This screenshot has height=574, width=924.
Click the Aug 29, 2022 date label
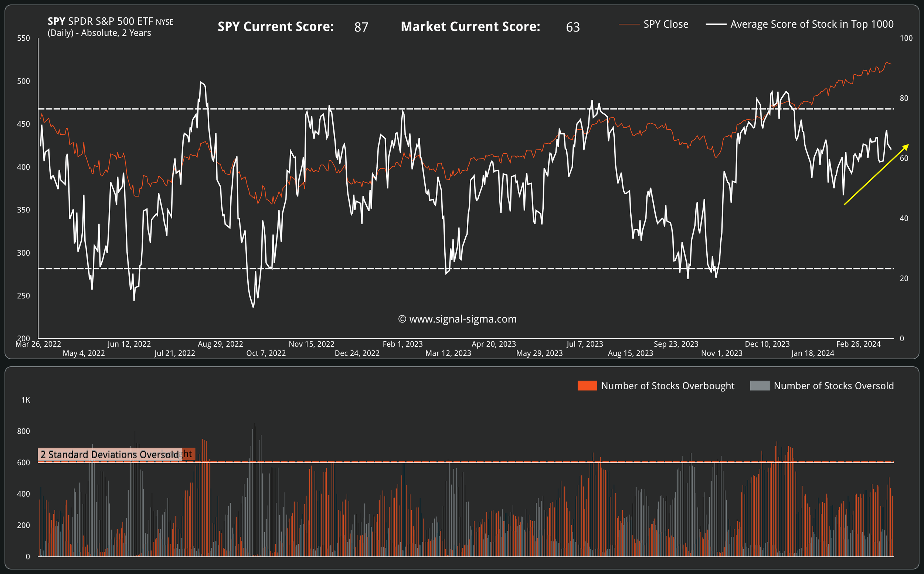(x=220, y=344)
